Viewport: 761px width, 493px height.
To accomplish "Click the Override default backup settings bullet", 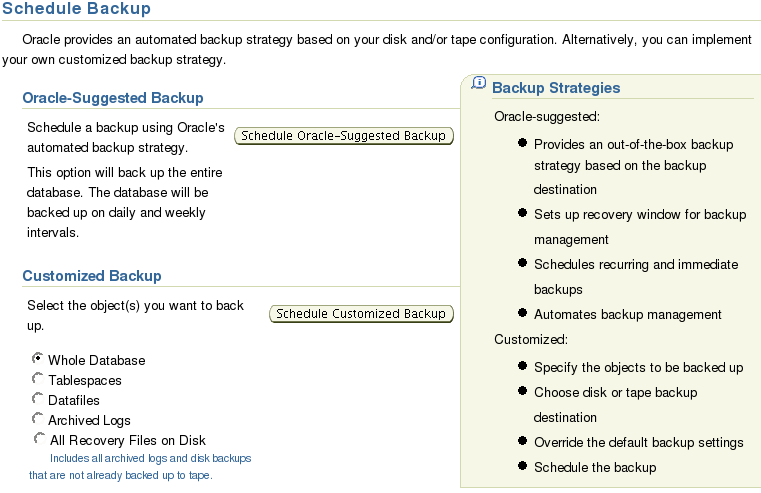I will click(639, 443).
